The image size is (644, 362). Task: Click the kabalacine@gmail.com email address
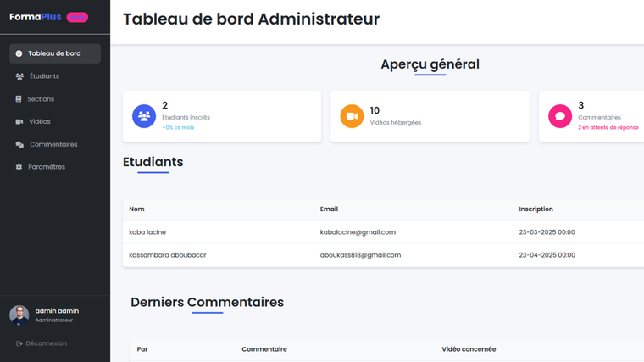pyautogui.click(x=358, y=232)
